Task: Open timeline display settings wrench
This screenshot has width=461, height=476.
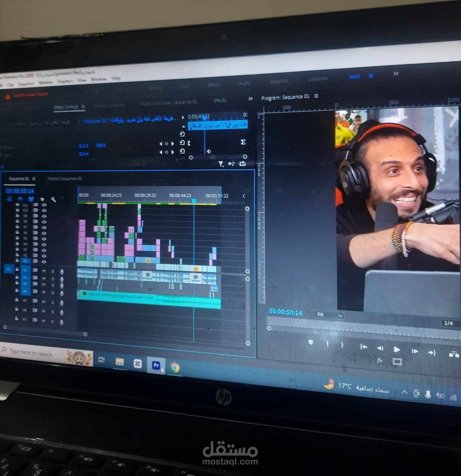Action: [x=53, y=200]
